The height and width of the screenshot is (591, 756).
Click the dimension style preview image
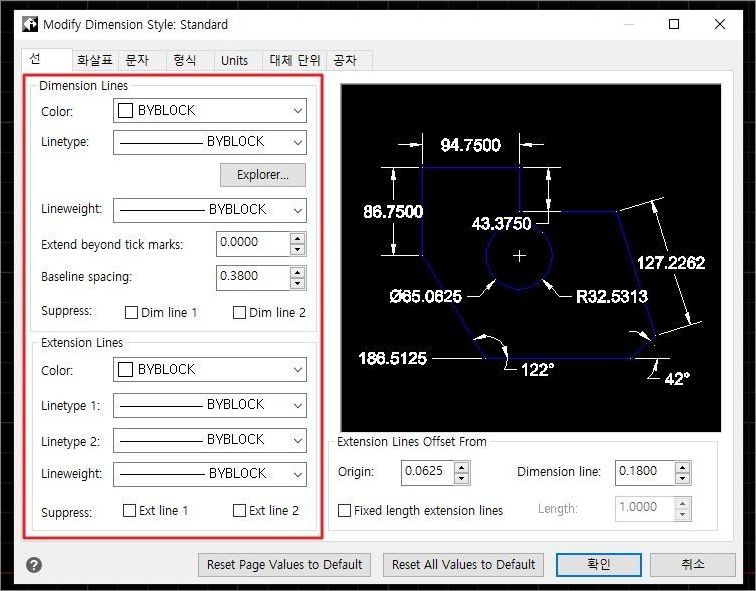click(x=531, y=258)
